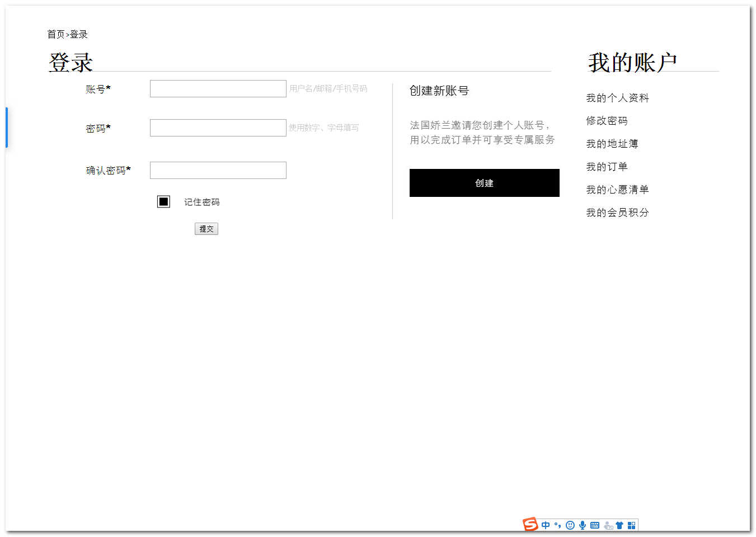Click the black 创建 button
This screenshot has height=537, width=756.
pos(485,183)
